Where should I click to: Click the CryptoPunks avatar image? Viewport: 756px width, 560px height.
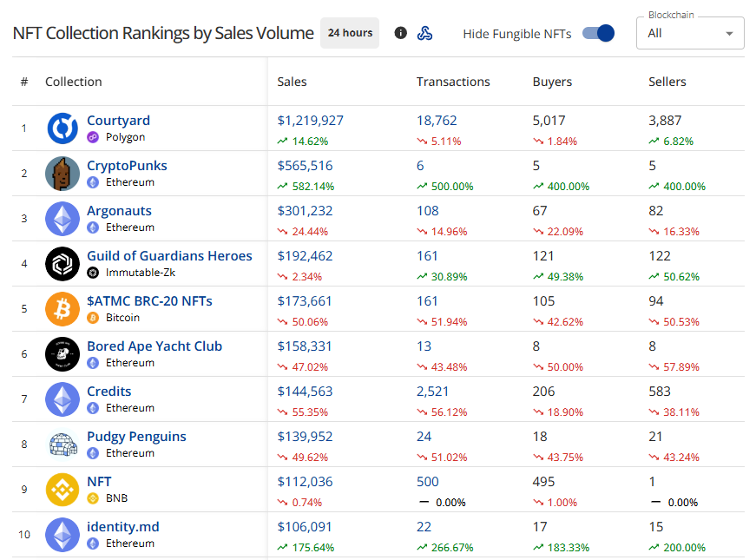click(62, 174)
